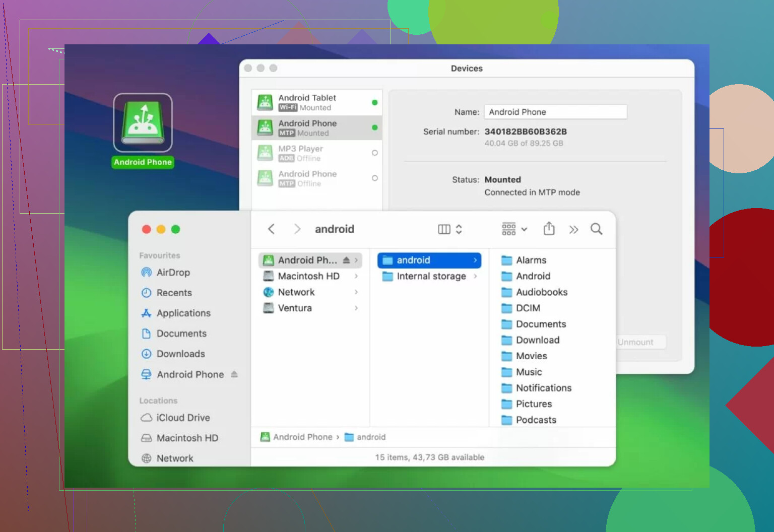
Task: Go back in Finder
Action: click(x=271, y=229)
